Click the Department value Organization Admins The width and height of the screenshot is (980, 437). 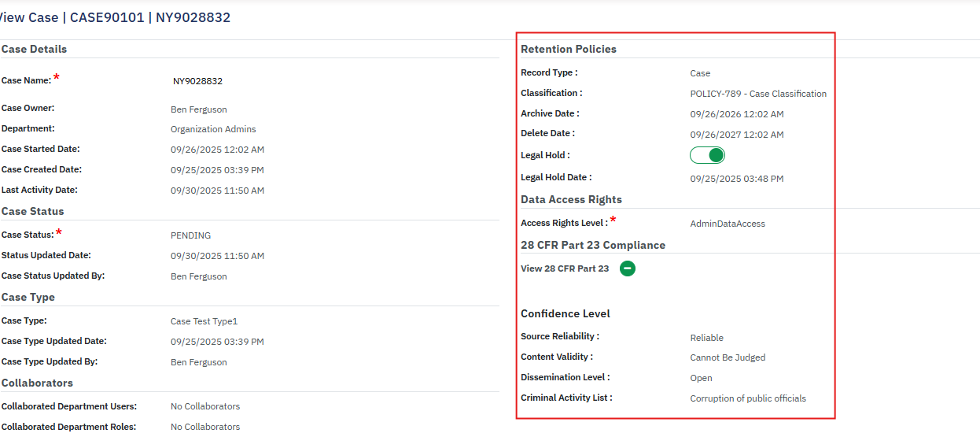pyautogui.click(x=213, y=129)
